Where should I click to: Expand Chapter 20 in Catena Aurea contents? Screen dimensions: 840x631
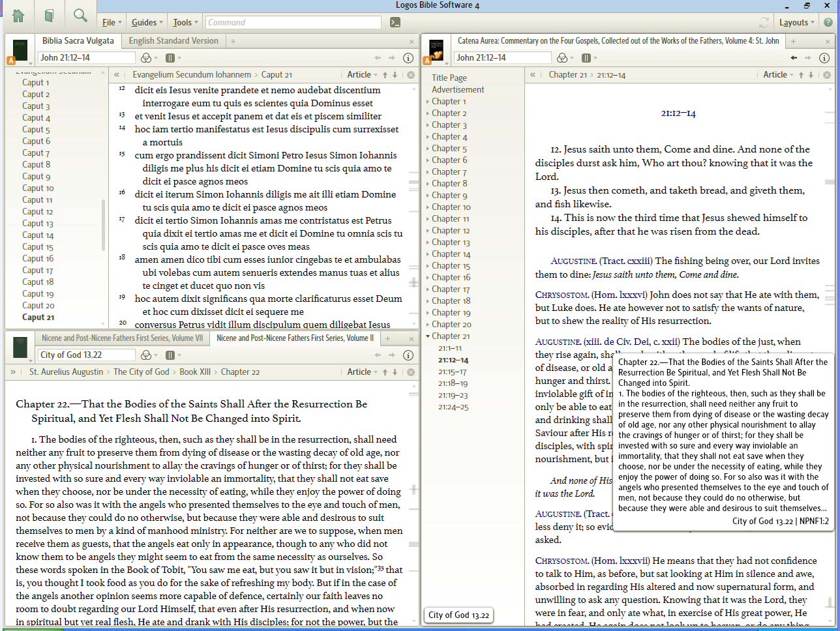point(428,325)
